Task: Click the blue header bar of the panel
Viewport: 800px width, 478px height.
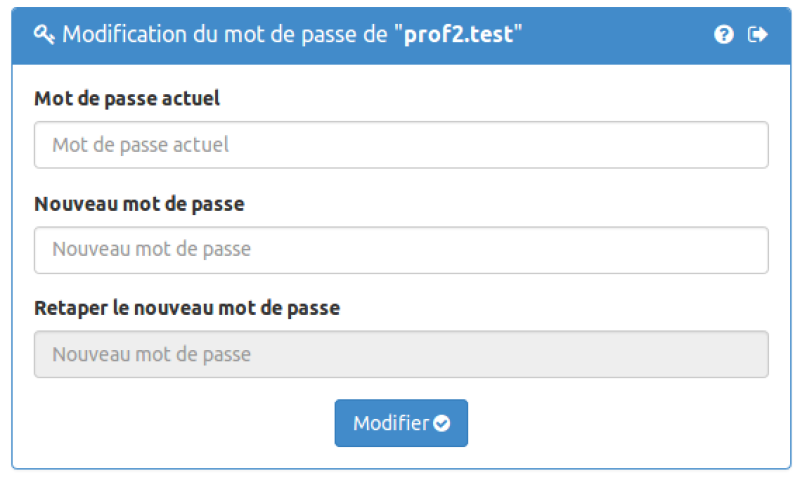Action: click(x=401, y=36)
